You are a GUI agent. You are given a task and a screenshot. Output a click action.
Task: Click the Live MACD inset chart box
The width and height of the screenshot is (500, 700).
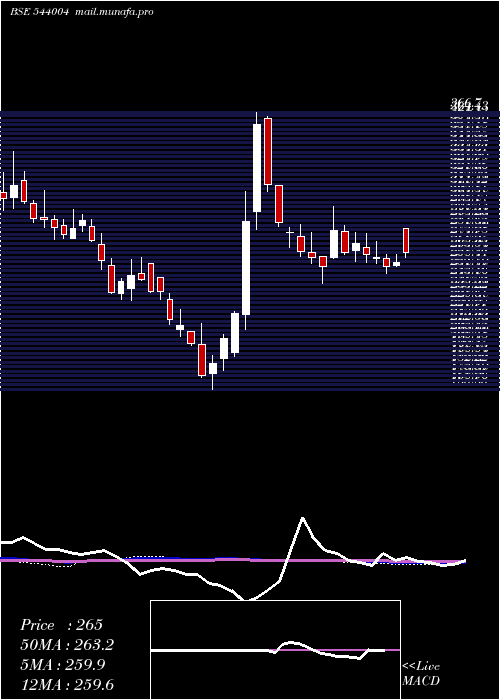[x=275, y=650]
